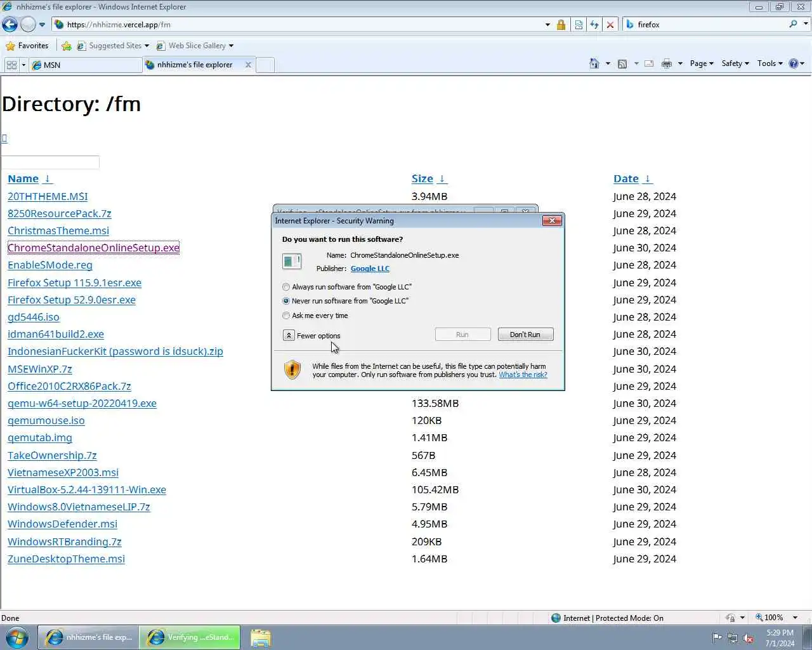Screen dimensions: 812x650
Task: Click the Favorites star button
Action: [x=27, y=46]
